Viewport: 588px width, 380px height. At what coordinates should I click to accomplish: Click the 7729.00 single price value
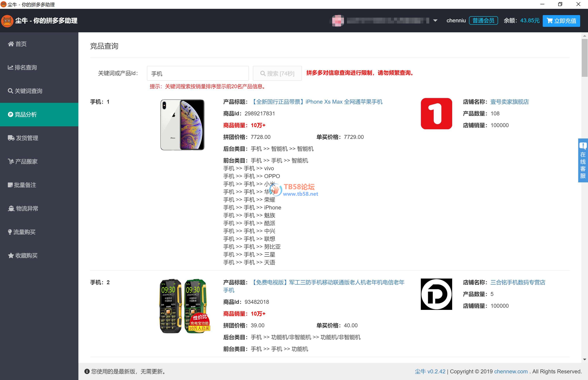354,137
